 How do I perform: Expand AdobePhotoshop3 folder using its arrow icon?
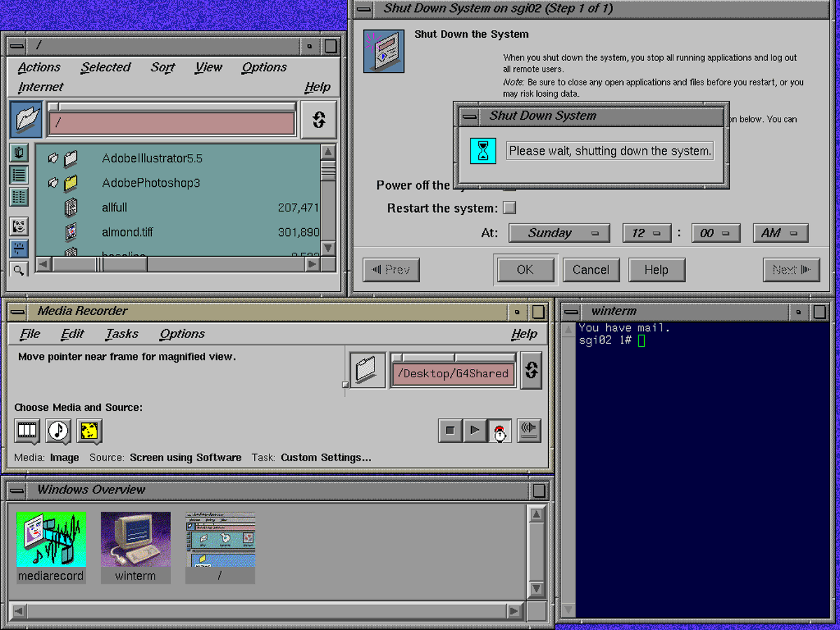click(x=52, y=183)
